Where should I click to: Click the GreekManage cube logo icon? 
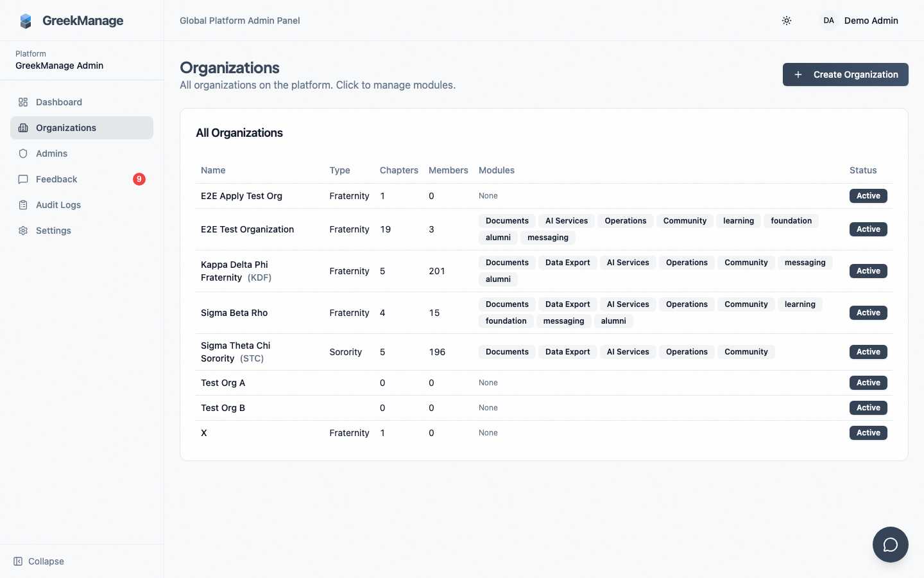tap(26, 21)
